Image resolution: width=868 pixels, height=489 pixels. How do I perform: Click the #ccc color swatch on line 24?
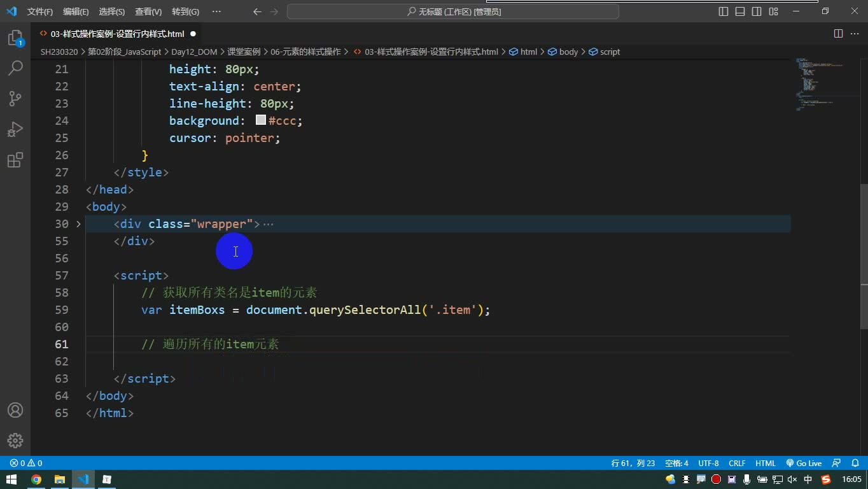(261, 120)
